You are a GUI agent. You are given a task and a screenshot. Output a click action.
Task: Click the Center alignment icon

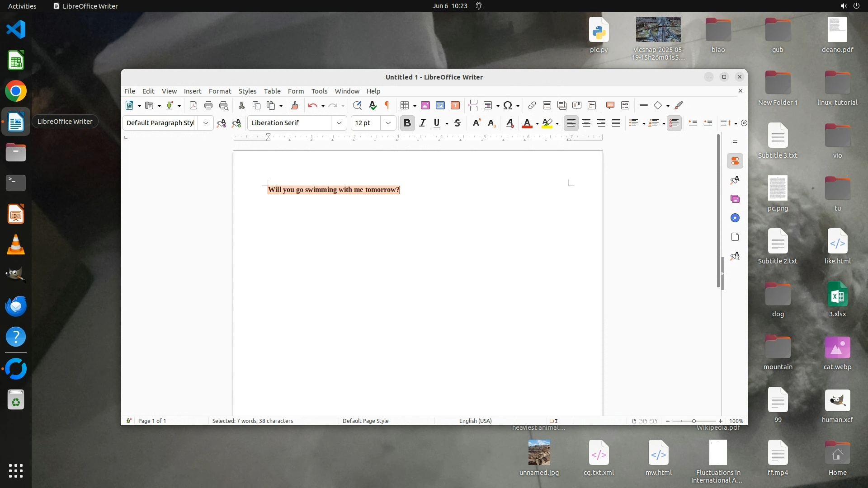coord(586,123)
